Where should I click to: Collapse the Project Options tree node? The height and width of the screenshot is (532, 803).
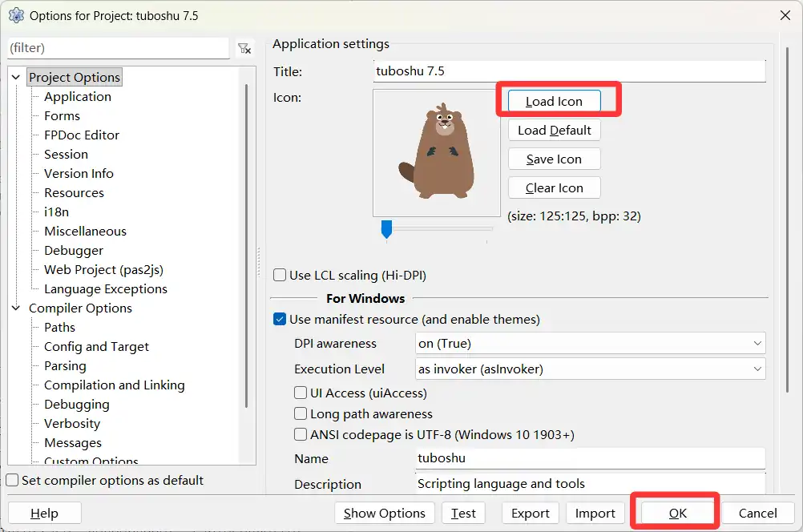click(16, 78)
